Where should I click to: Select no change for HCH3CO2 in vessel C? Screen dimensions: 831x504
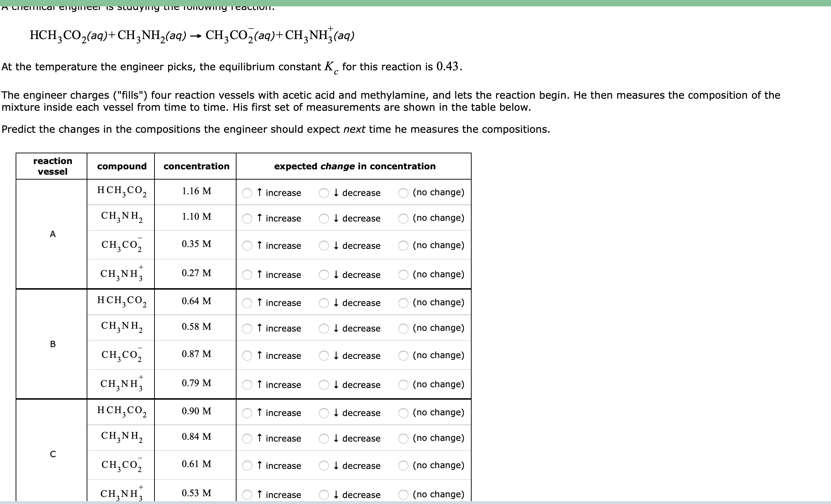coord(403,412)
